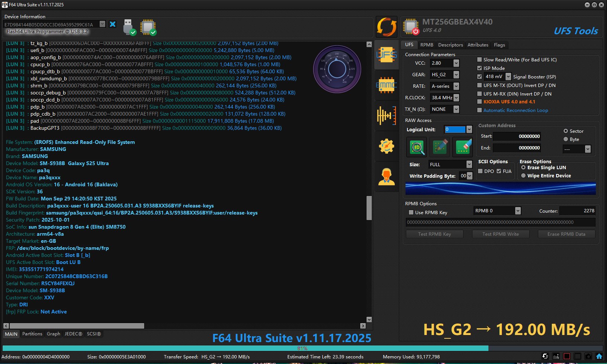Screen dimensions: 607x364
Task: Click the blue home icon
Action: (x=599, y=356)
